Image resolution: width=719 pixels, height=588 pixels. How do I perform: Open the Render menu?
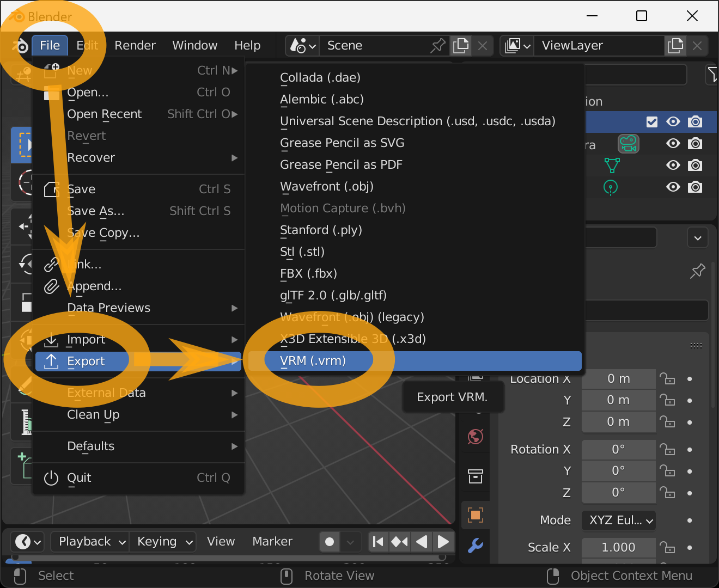[135, 46]
